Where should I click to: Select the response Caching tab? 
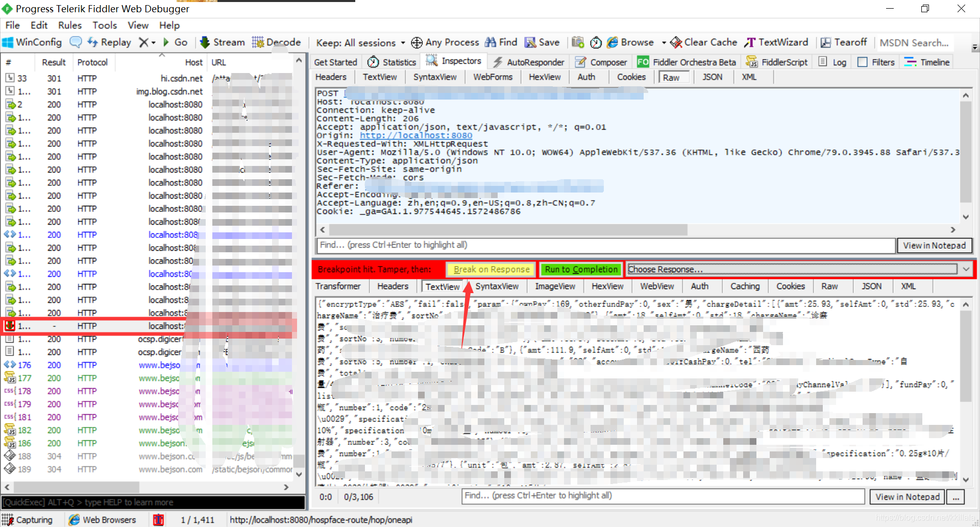click(745, 286)
